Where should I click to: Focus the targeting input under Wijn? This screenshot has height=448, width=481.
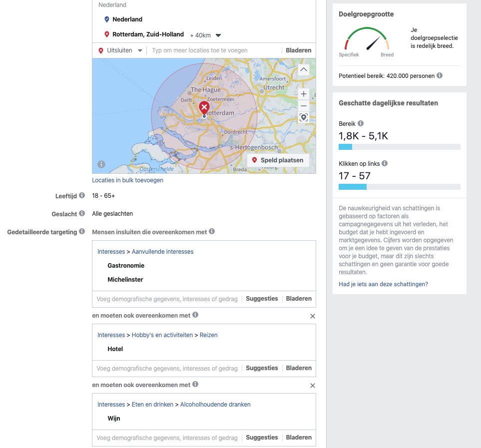pos(167,438)
